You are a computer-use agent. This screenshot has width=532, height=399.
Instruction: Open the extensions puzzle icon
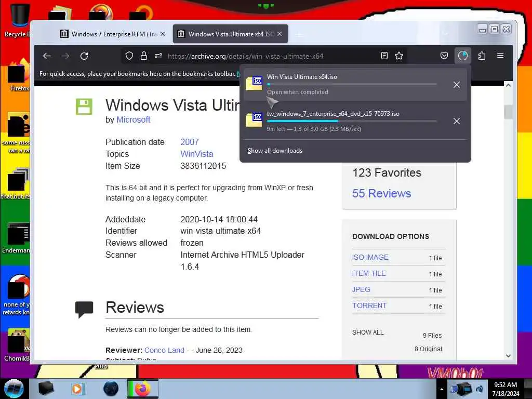(482, 56)
